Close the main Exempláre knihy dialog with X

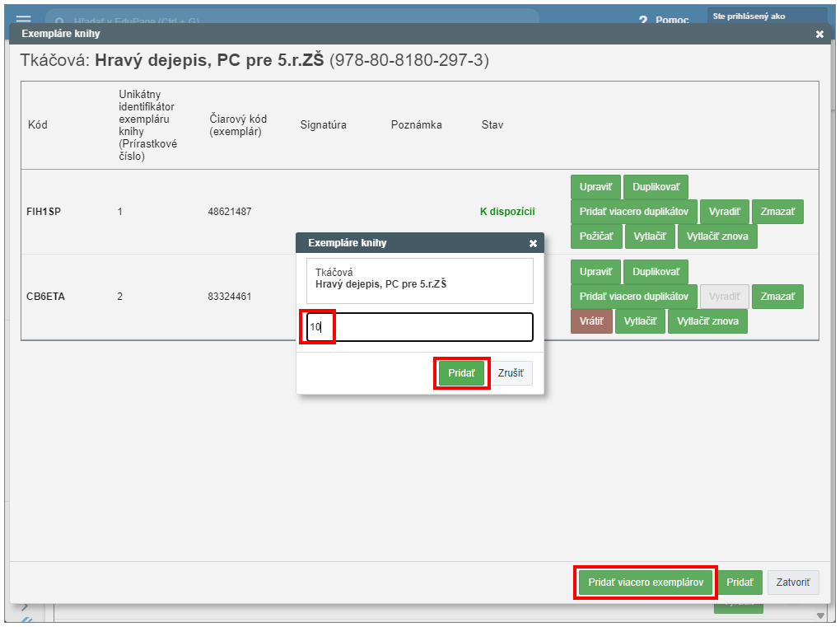coord(819,35)
